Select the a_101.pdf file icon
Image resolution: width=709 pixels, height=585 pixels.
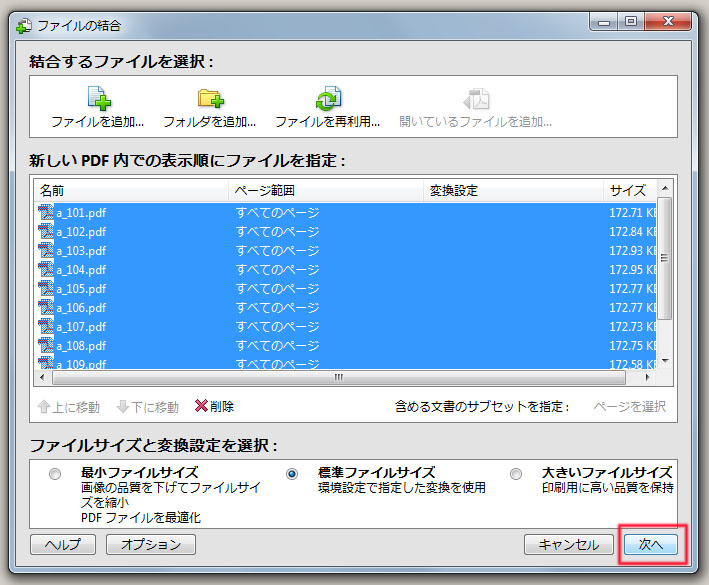click(x=46, y=213)
